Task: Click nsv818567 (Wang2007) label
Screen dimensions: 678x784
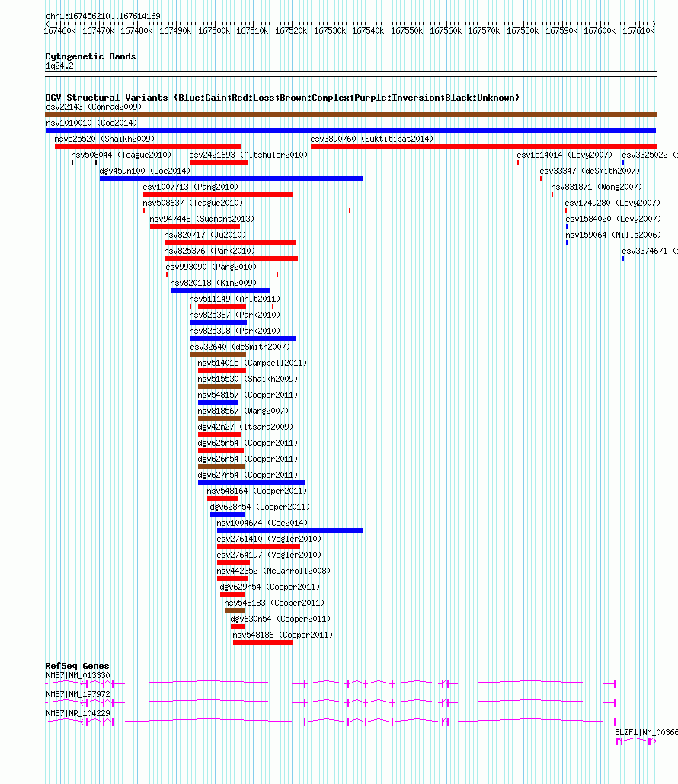Action: point(243,411)
